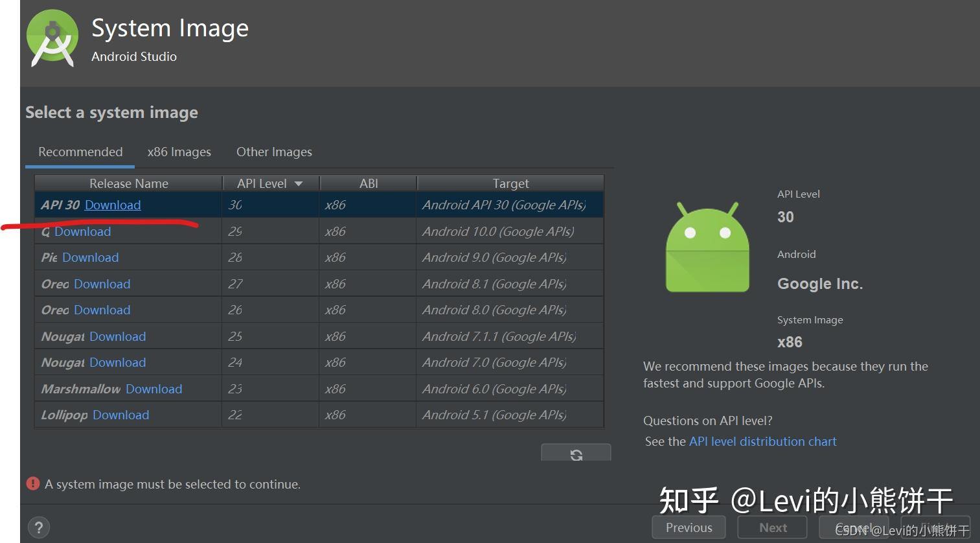
Task: Click the Marshmallow release name text
Action: 81,389
